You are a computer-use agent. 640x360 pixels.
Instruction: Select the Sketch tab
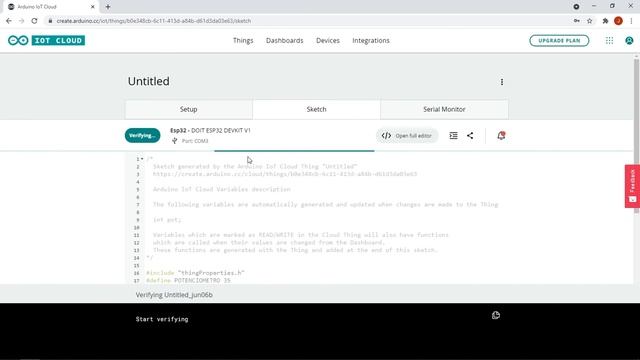click(316, 109)
